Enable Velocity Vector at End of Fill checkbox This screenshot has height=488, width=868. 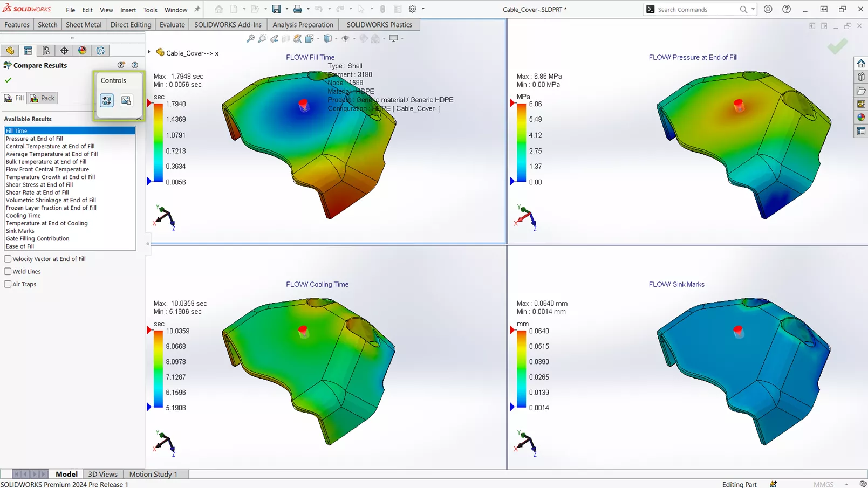point(8,259)
